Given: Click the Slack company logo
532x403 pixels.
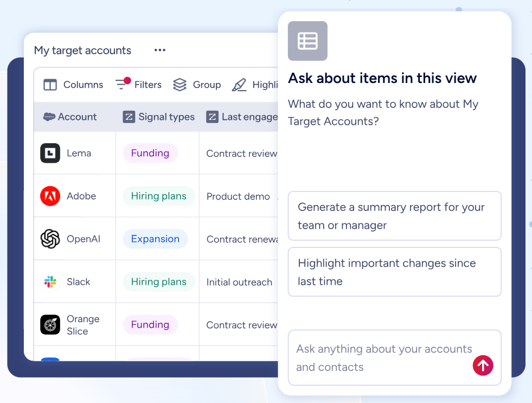Looking at the screenshot, I should 50,282.
